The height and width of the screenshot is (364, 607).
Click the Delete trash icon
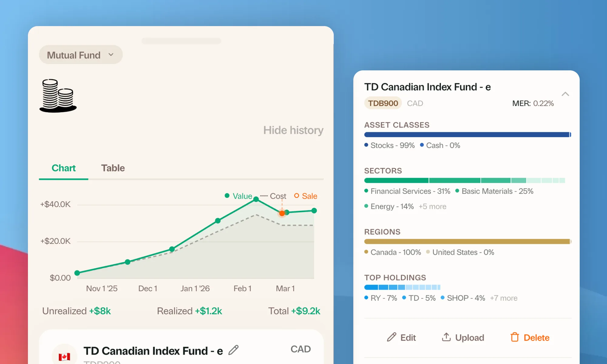(x=515, y=337)
